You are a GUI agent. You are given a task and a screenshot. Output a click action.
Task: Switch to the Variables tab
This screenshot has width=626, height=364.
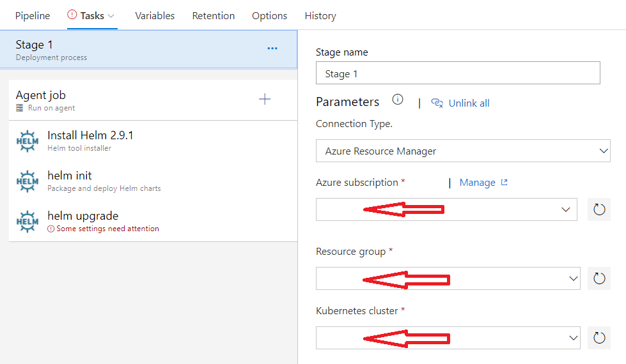click(155, 15)
